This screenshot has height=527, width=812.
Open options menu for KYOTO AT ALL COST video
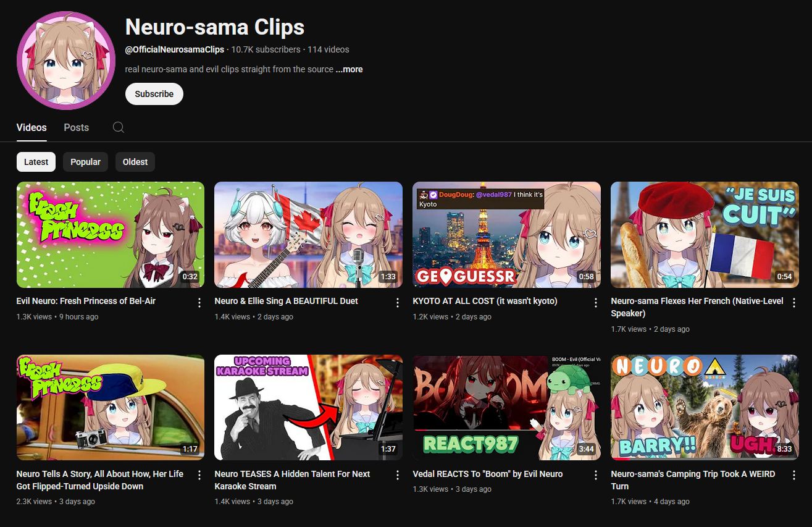(596, 302)
